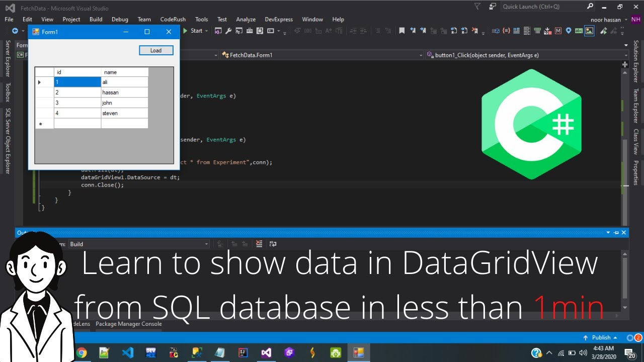Click the bookmark flag icon in toolbar

coord(401,31)
